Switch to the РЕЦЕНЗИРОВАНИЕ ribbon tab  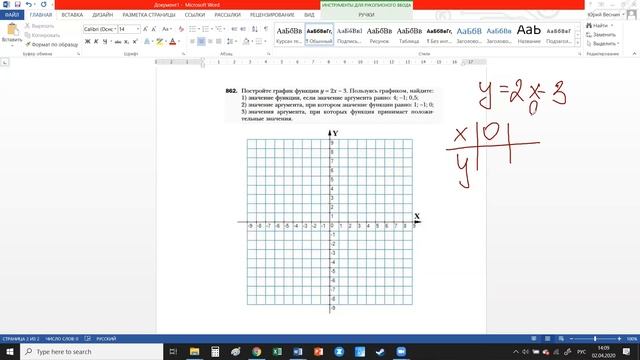(x=272, y=15)
